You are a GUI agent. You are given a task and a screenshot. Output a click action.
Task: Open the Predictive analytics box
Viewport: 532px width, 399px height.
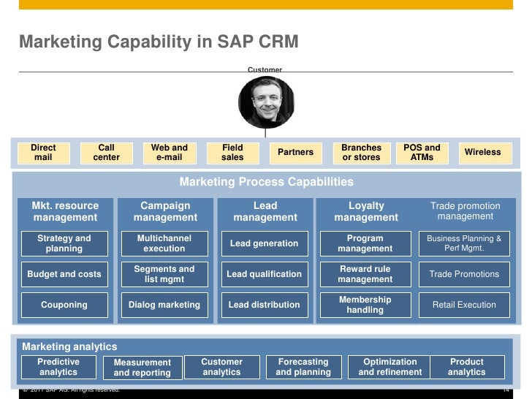[x=58, y=367]
